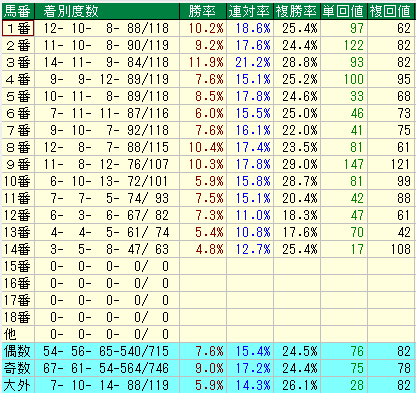Image resolution: width=416 pixels, height=393 pixels.
Task: Click record 12- 10- 8- 88/118
Action: [107, 28]
